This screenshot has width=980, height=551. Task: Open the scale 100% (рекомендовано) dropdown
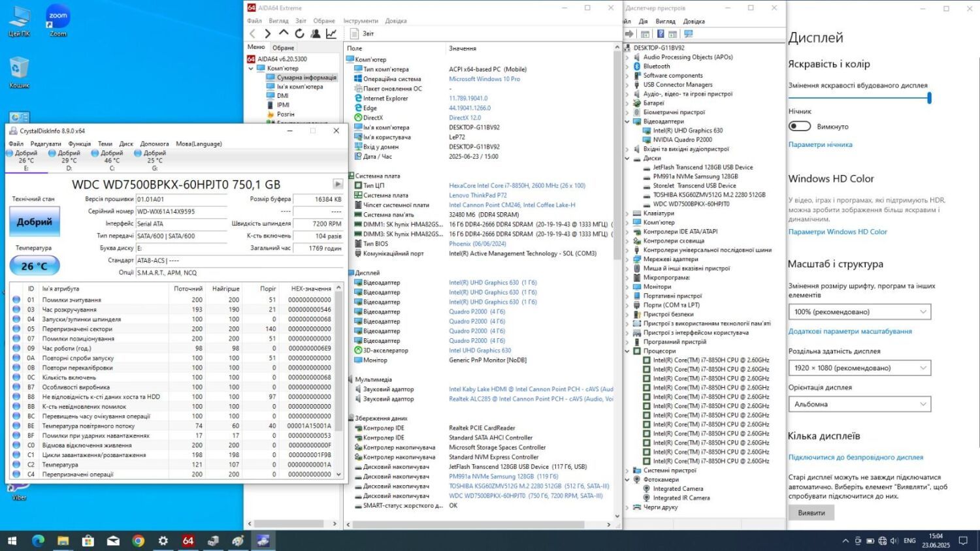[859, 312]
